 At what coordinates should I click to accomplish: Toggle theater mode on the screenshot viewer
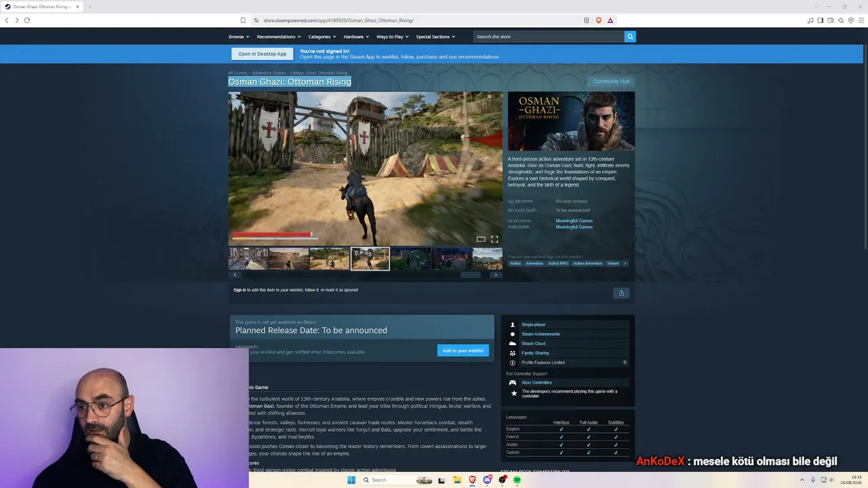[x=481, y=239]
